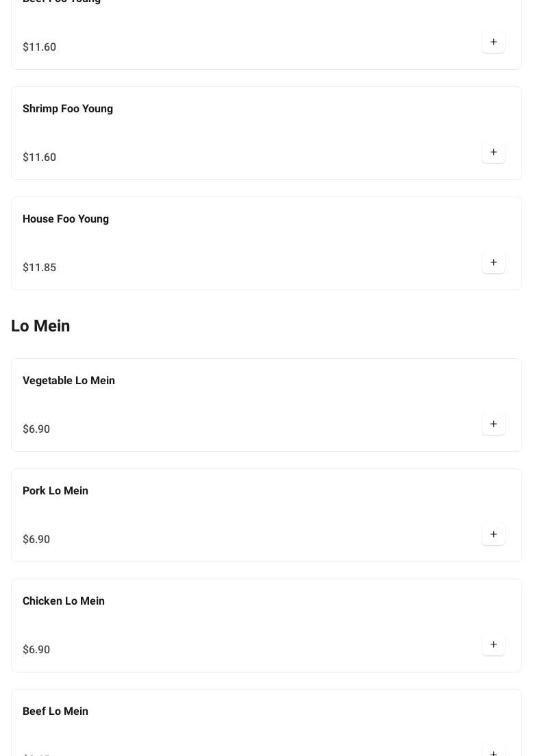The image size is (533, 756).
Task: Select the price under Pork Lo Mein
Action: point(36,540)
